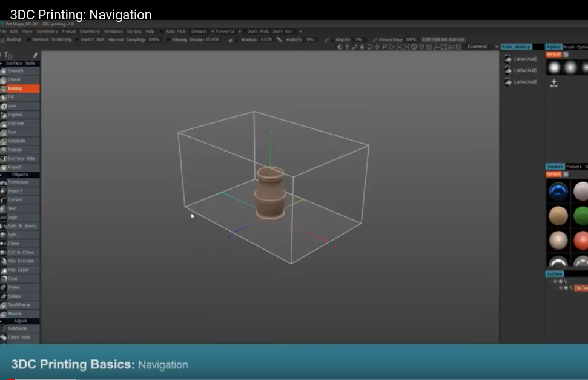
Task: Add a new alpha with the plus button
Action: tap(554, 83)
